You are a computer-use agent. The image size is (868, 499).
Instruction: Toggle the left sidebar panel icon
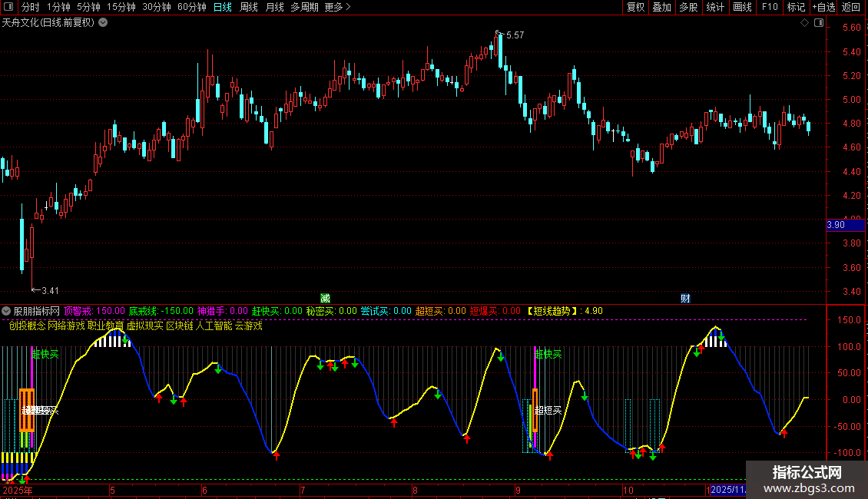pos(9,8)
